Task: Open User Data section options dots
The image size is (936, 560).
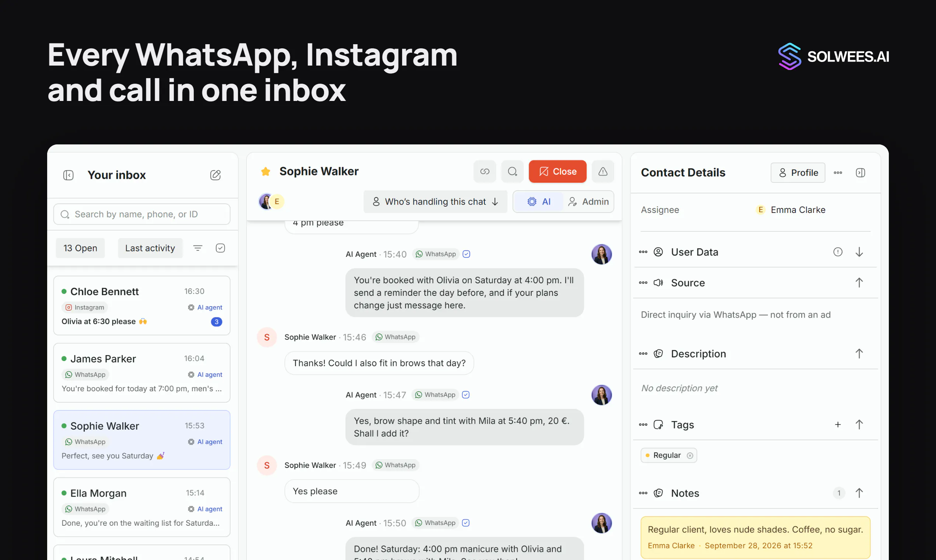Action: (643, 252)
